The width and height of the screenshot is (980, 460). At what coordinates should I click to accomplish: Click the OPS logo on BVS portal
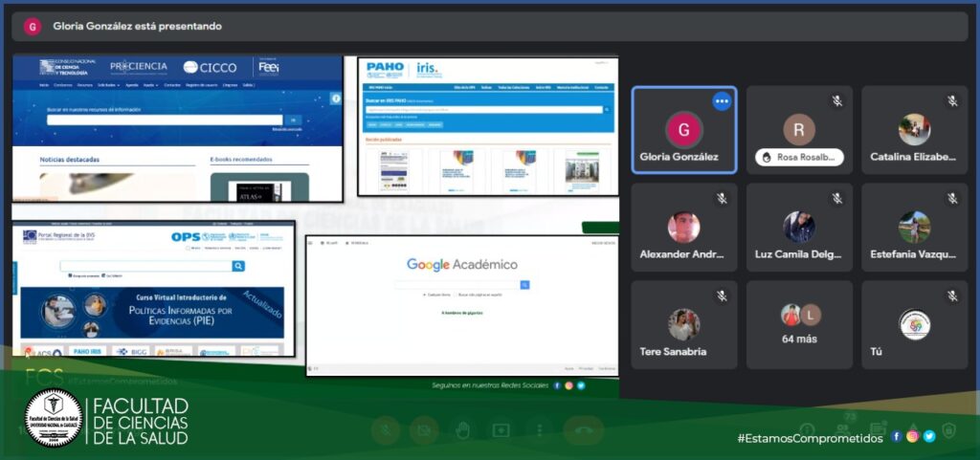coord(186,236)
